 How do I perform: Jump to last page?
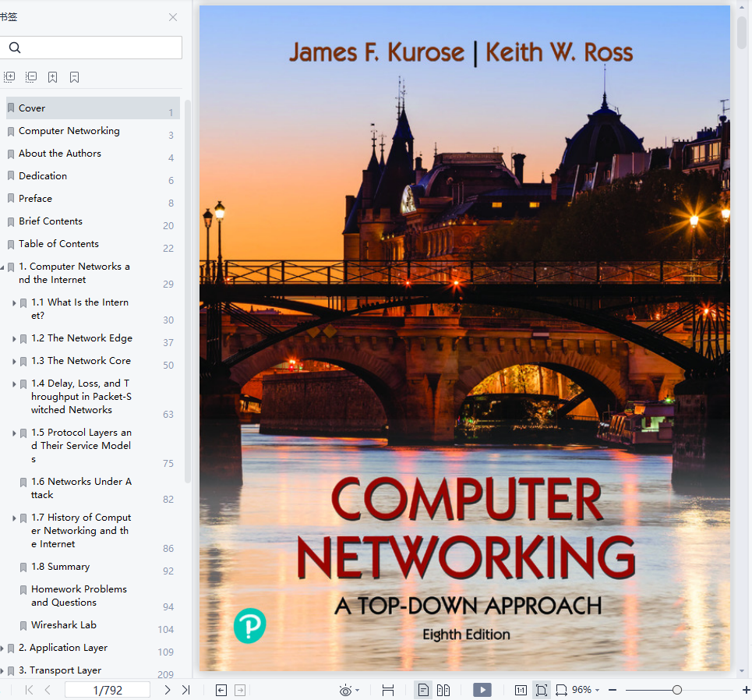[186, 690]
